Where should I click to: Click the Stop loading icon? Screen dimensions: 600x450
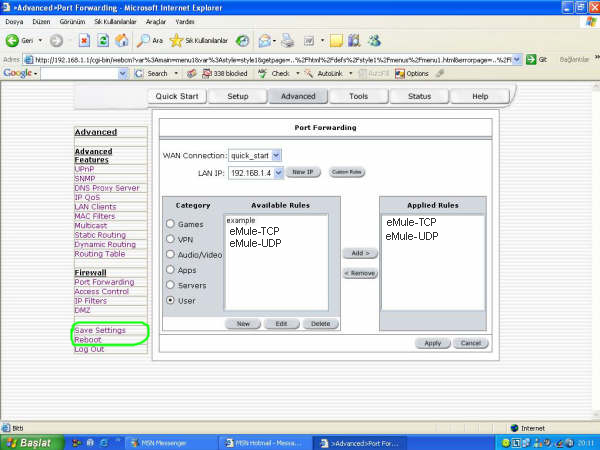[84, 40]
